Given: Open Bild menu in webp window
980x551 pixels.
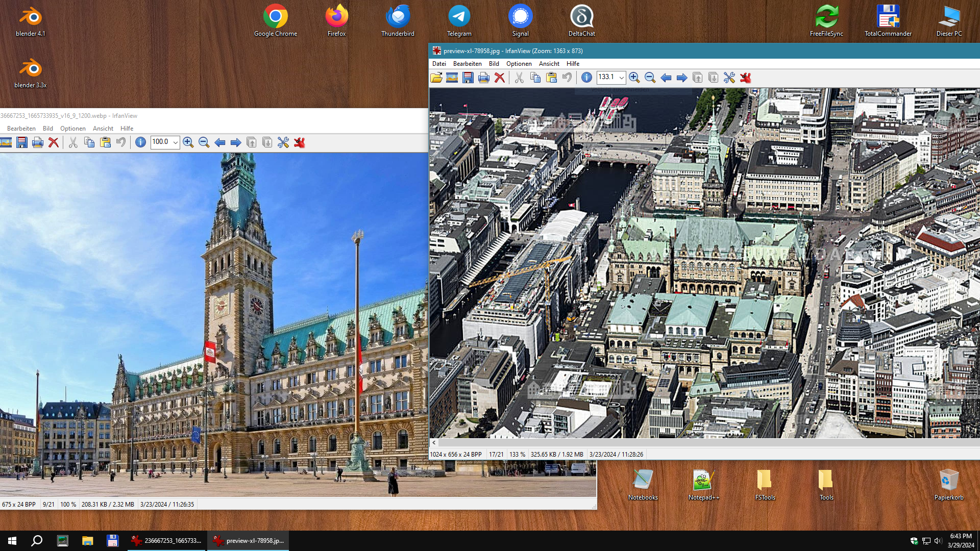Looking at the screenshot, I should coord(47,129).
